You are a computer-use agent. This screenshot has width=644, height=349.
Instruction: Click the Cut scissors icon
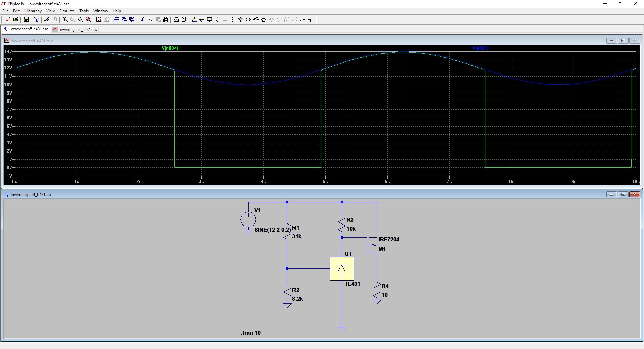(x=143, y=20)
